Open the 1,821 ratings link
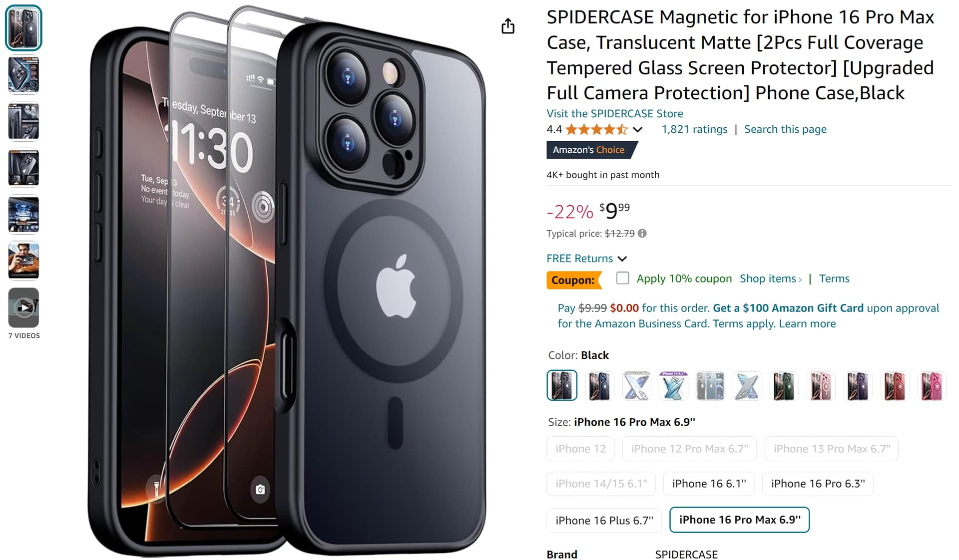 (x=694, y=129)
